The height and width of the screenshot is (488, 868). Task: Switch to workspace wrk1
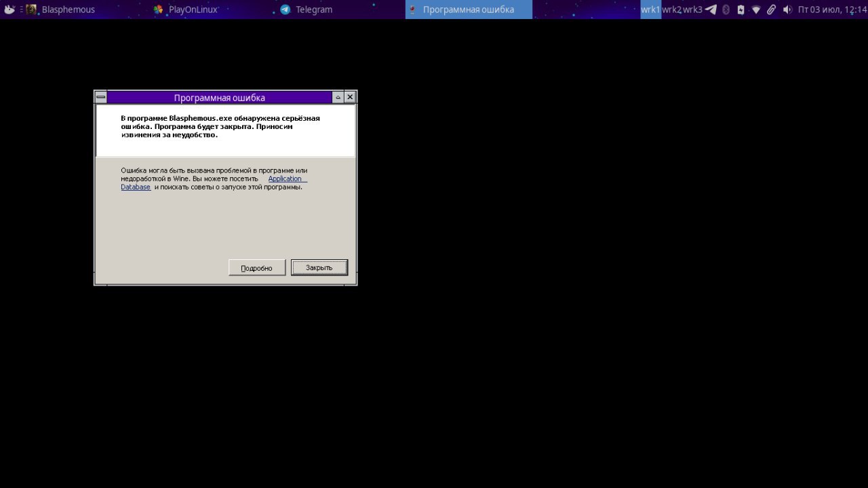point(650,10)
